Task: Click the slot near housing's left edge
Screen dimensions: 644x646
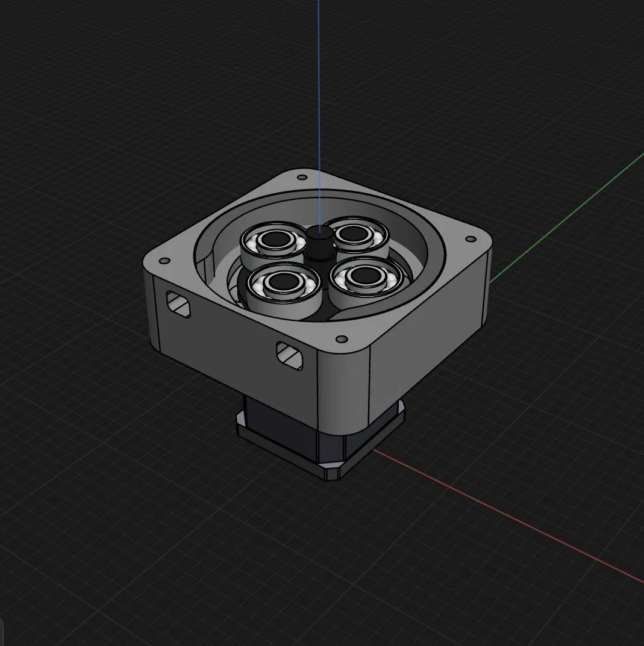Action: point(178,304)
